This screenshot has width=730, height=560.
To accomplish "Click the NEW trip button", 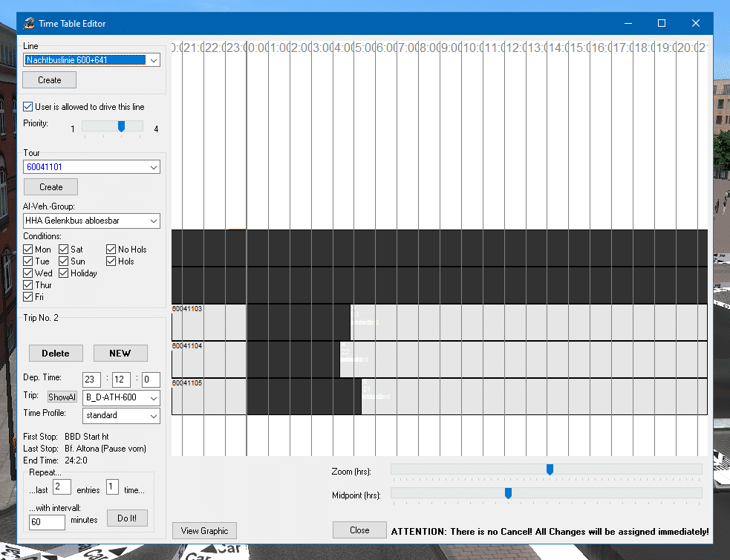I will tap(120, 354).
